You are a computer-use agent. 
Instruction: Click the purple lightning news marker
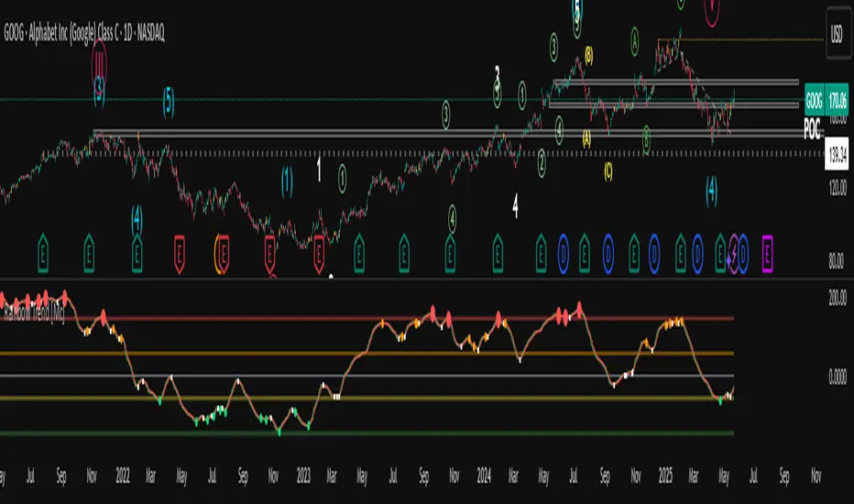click(733, 253)
